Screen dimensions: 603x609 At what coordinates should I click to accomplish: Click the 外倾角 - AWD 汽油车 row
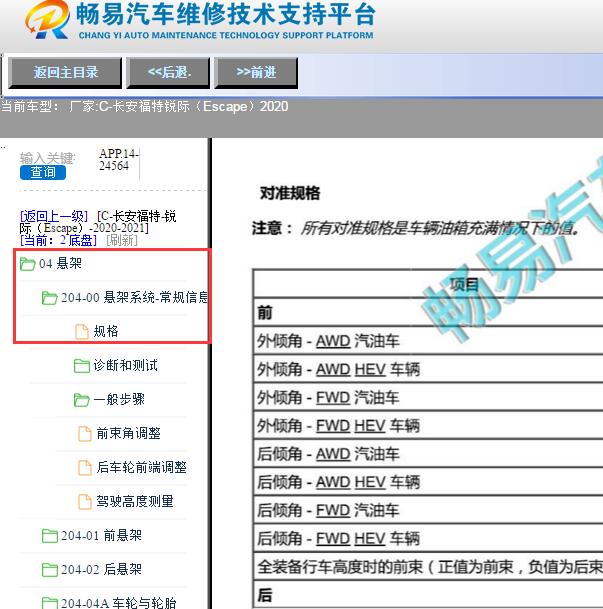pos(428,341)
